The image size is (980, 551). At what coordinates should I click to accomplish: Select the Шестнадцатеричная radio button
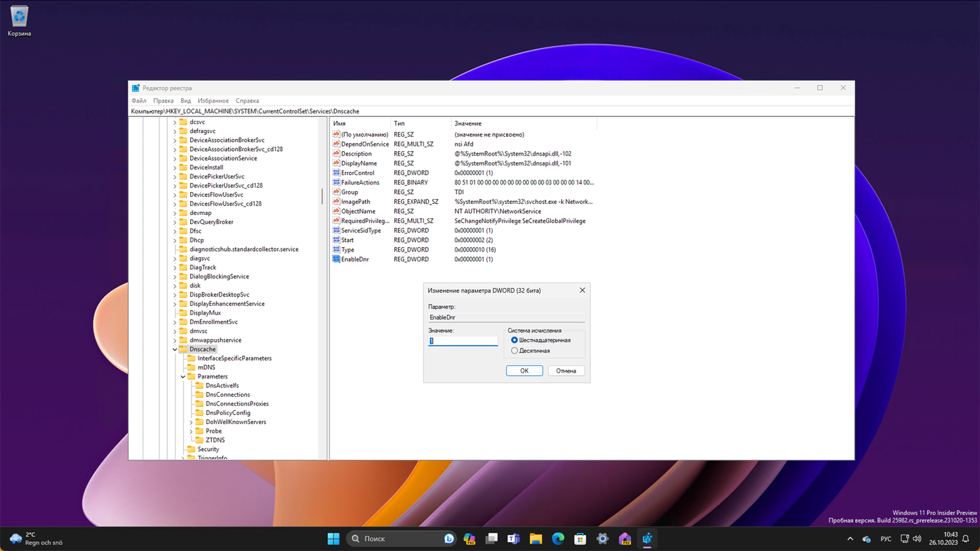tap(514, 340)
